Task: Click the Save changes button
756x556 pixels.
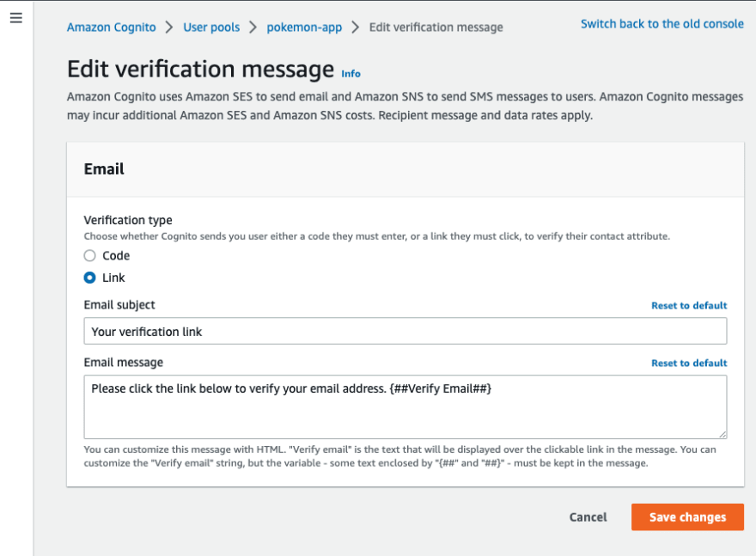Action: [687, 517]
